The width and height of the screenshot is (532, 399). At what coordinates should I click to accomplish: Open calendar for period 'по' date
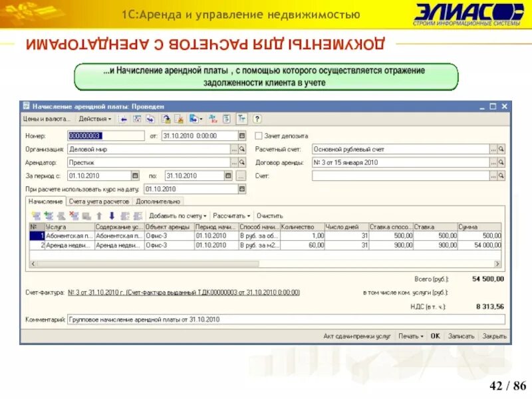pos(228,176)
